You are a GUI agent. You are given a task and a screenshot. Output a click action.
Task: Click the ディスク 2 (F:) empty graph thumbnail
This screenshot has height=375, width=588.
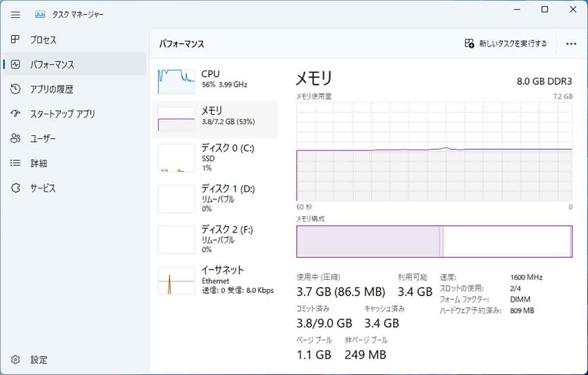tap(176, 240)
